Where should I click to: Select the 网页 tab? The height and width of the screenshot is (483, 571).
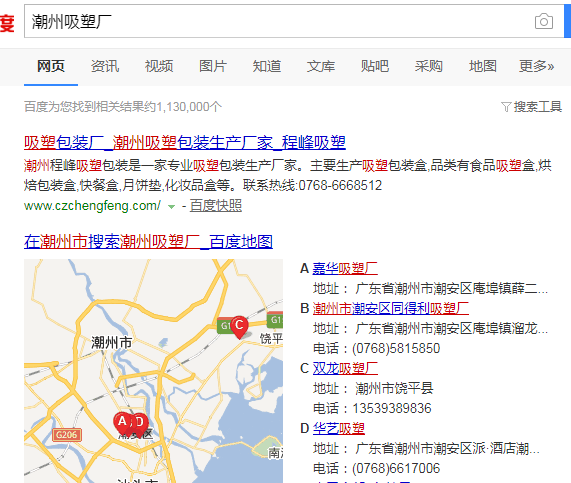pyautogui.click(x=51, y=66)
